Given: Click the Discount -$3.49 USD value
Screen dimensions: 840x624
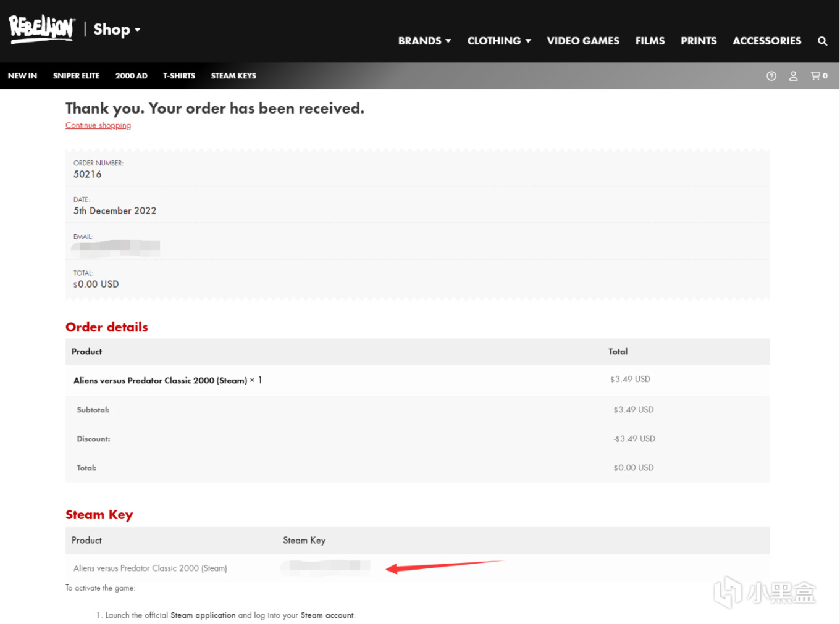Looking at the screenshot, I should (634, 439).
